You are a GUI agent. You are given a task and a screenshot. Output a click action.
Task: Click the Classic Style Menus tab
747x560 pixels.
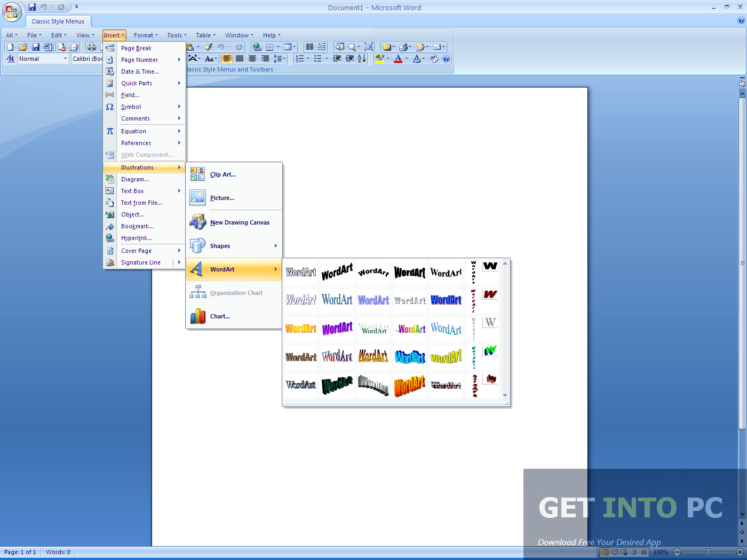pyautogui.click(x=58, y=21)
